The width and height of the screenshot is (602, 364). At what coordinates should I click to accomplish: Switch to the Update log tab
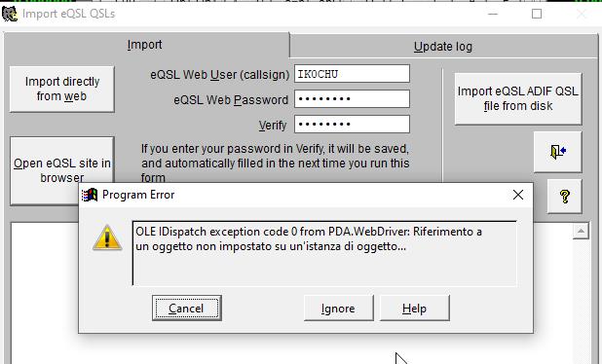click(443, 47)
